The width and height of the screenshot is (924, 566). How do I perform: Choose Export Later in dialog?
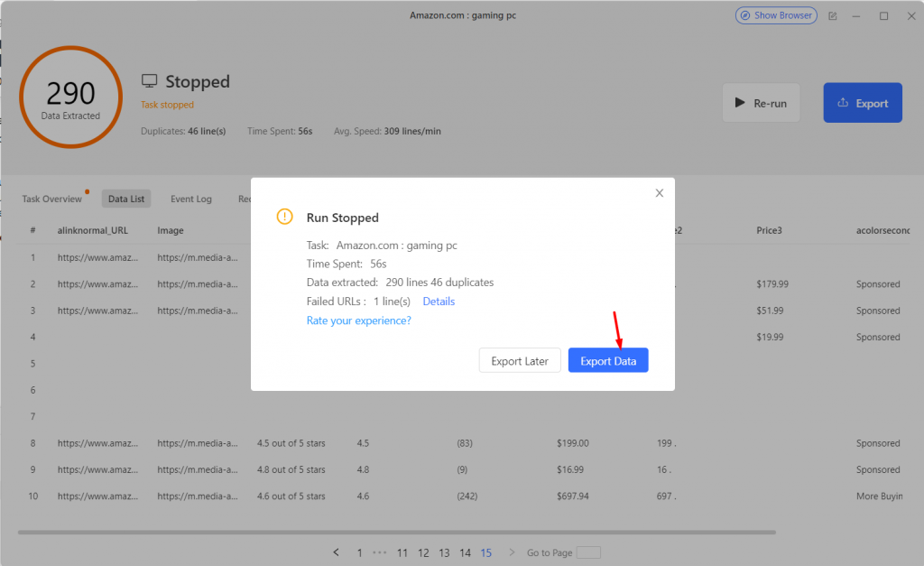519,360
